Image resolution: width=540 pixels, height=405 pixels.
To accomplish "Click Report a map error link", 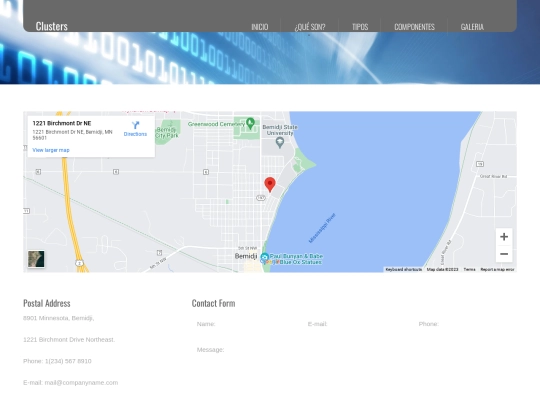I will [497, 269].
